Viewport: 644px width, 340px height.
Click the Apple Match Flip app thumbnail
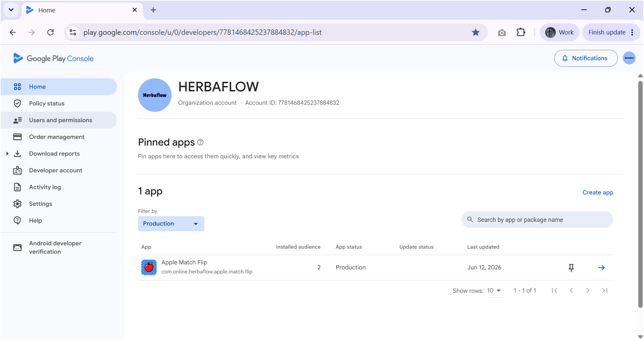click(x=149, y=267)
